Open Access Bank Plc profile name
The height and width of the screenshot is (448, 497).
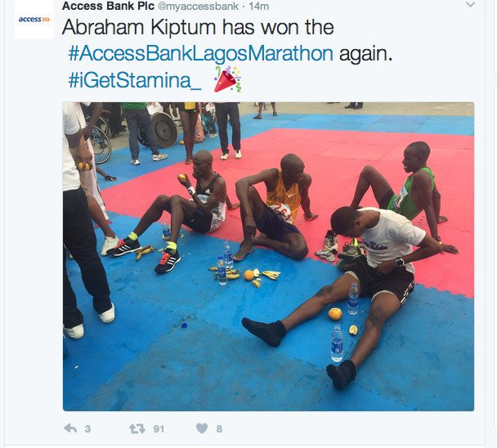[x=108, y=6]
